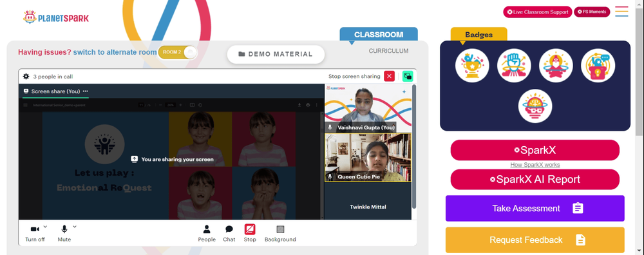
Task: Open the screen share three-dot menu
Action: [86, 91]
